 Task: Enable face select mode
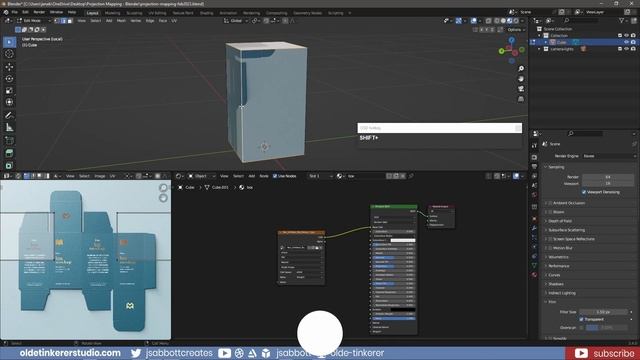(70, 20)
